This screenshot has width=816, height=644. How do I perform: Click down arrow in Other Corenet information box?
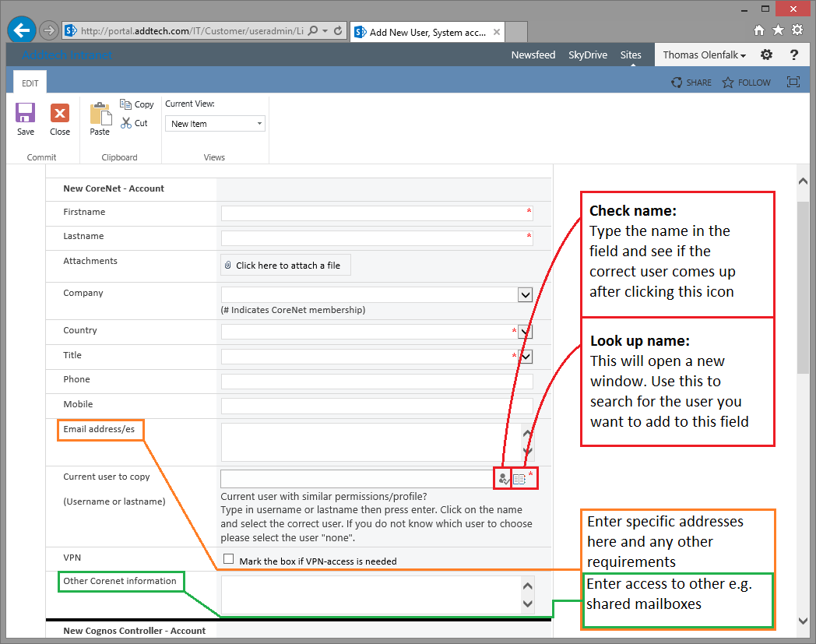[x=528, y=604]
